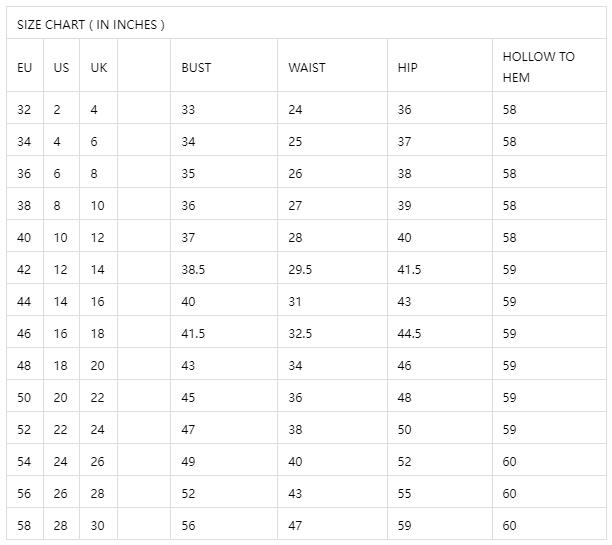The height and width of the screenshot is (545, 612).
Task: Select bust value 41.5
Action: pyautogui.click(x=193, y=333)
